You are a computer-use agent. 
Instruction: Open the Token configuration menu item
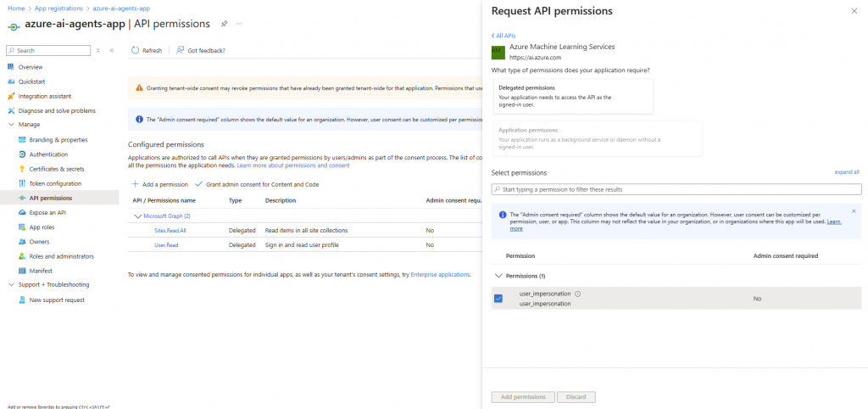(55, 183)
